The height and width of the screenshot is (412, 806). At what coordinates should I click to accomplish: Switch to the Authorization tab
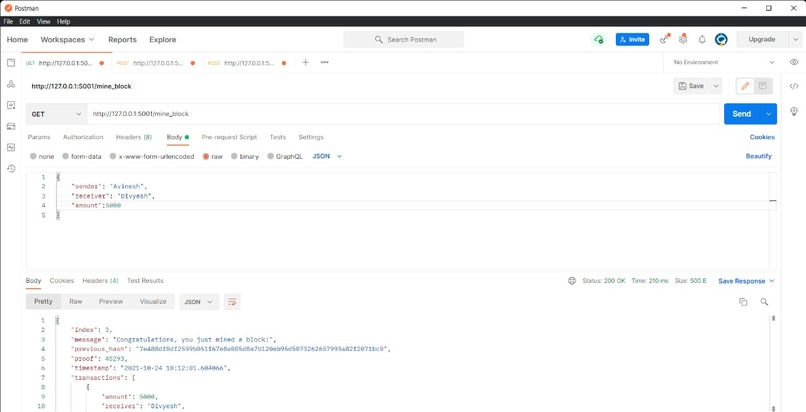point(83,137)
